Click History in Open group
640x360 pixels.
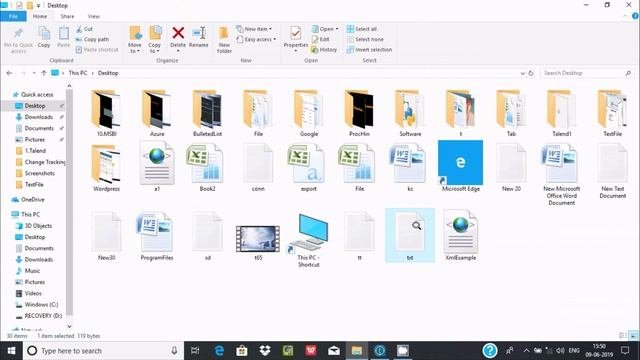(324, 49)
